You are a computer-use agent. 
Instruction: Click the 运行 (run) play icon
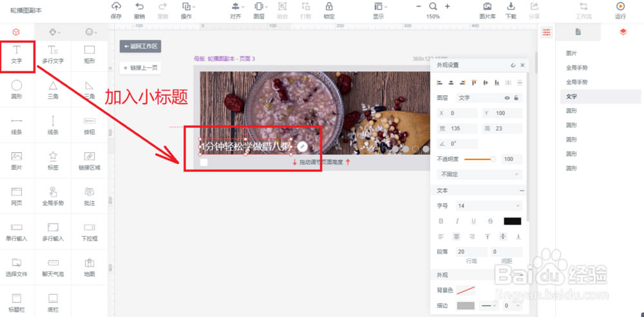click(621, 6)
